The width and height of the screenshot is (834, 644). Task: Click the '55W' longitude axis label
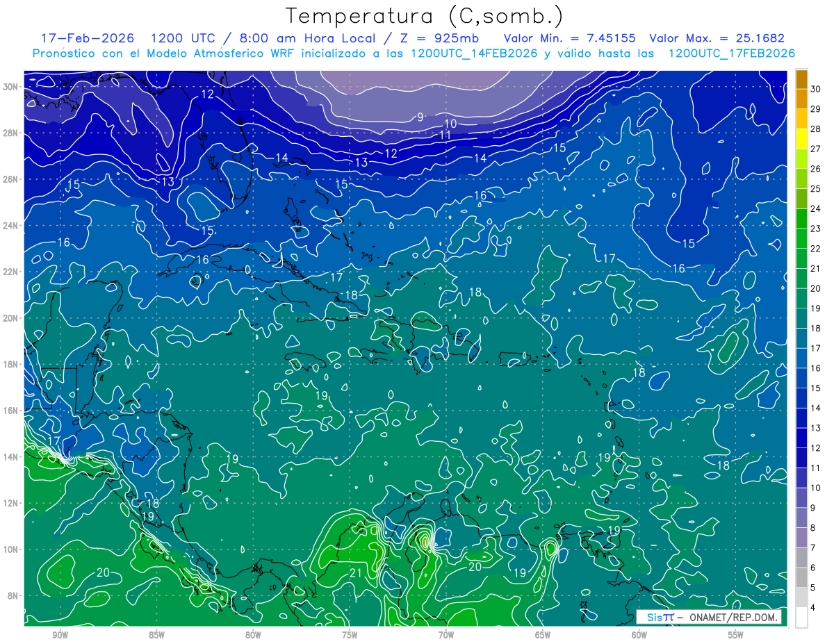click(736, 635)
